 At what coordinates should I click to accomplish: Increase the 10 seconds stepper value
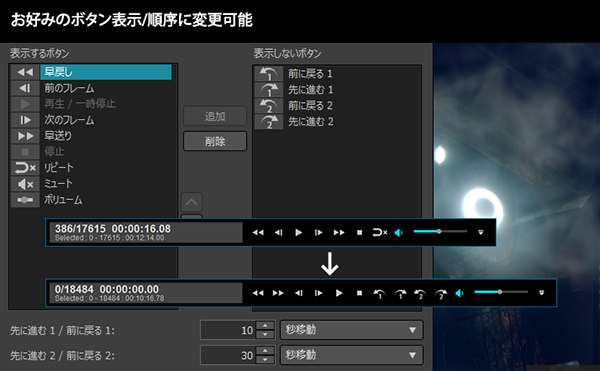(x=265, y=325)
